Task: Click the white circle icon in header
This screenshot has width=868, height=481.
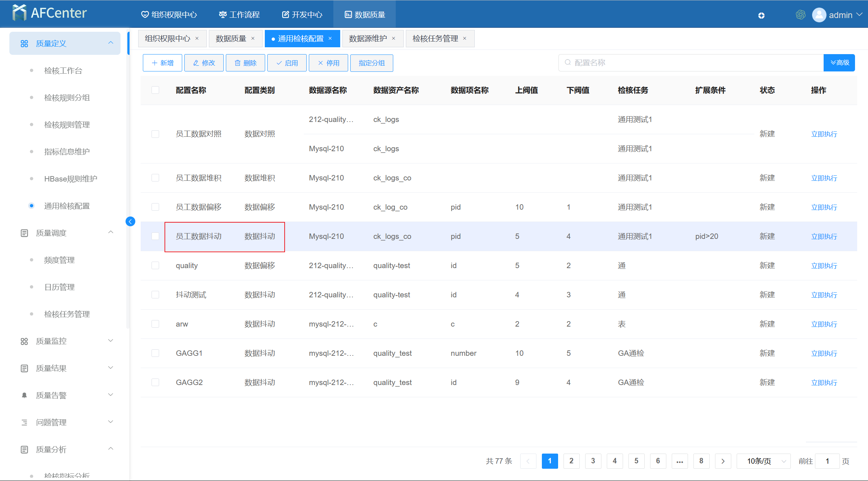Action: click(x=761, y=15)
